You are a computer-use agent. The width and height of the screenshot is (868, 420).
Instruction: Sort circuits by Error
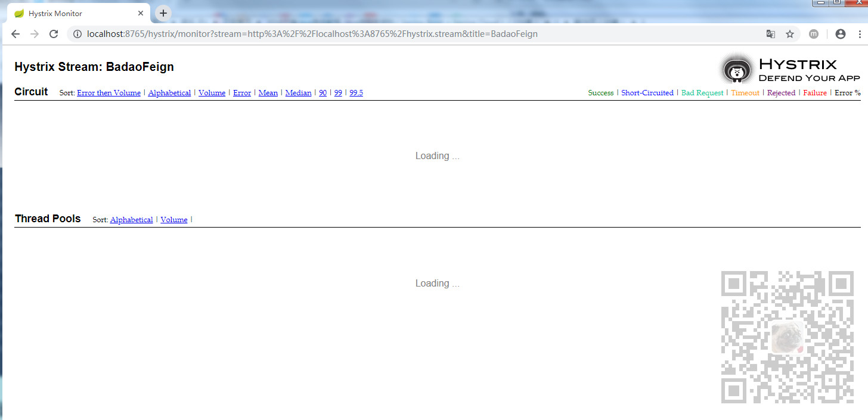point(242,93)
